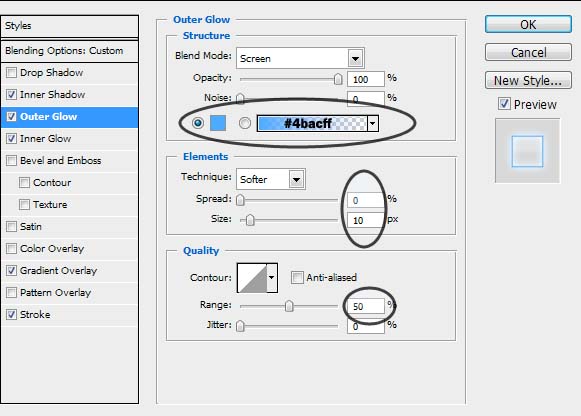Image resolution: width=581 pixels, height=416 pixels.
Task: Select the Pattern Overlay effect row
Action: (x=70, y=293)
